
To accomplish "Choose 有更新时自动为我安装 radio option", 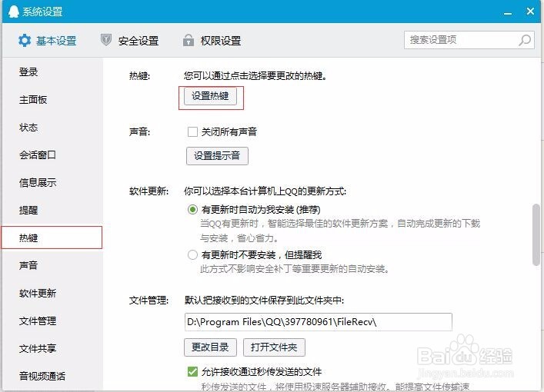I will [x=192, y=209].
